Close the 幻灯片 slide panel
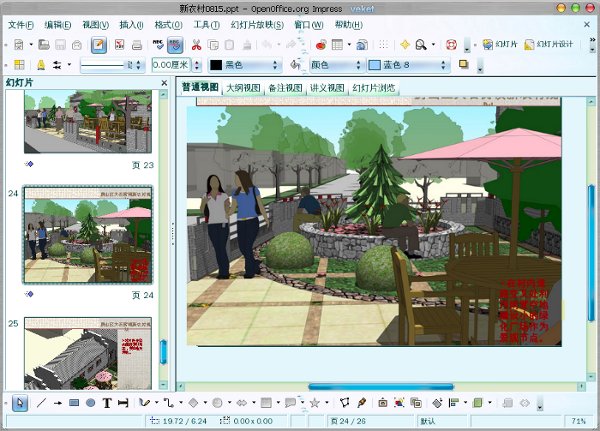 coord(164,83)
